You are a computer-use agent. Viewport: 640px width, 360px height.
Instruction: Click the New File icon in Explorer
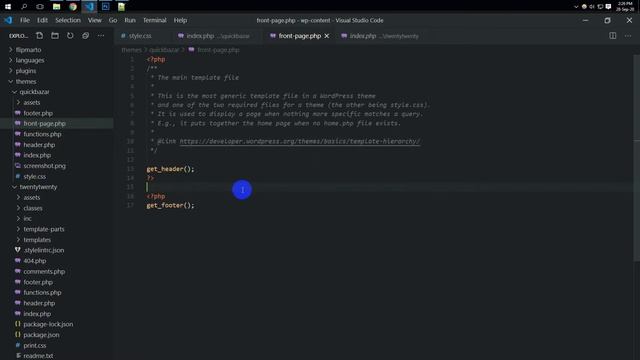(x=39, y=36)
